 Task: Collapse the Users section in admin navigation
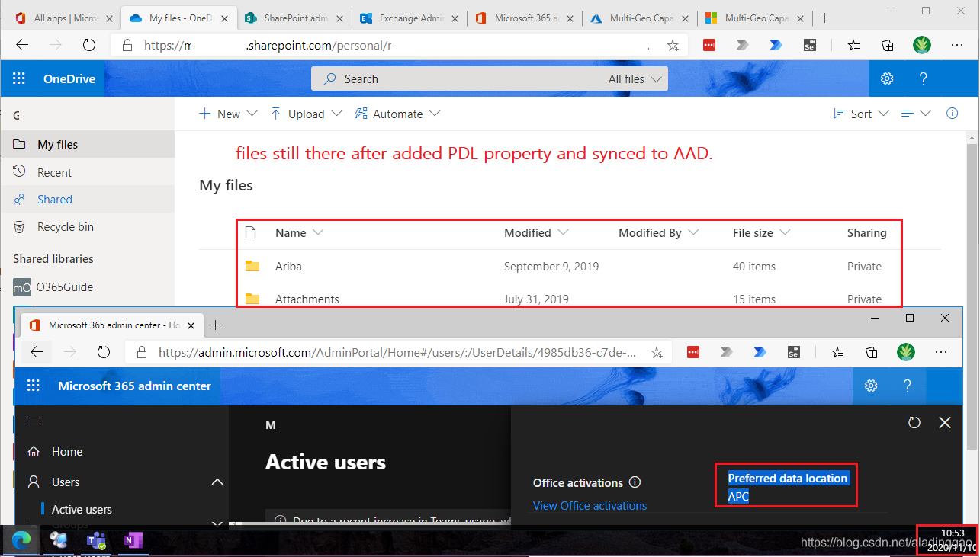point(217,482)
